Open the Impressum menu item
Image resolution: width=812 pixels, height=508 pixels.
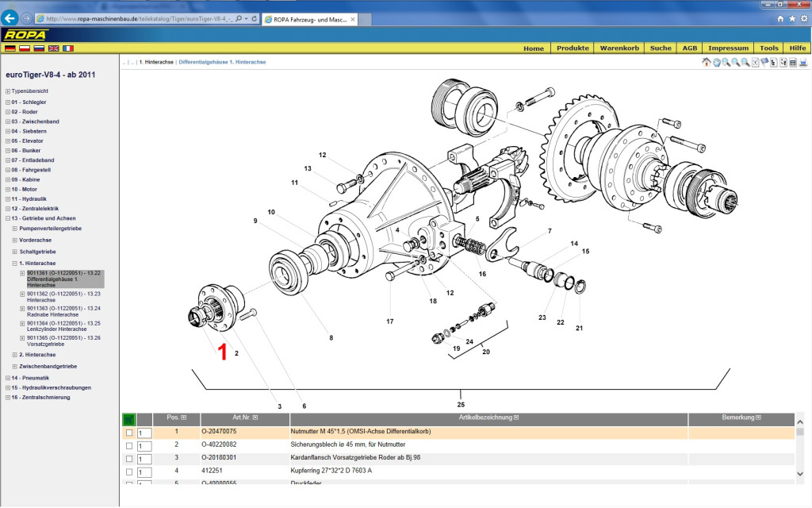point(728,48)
